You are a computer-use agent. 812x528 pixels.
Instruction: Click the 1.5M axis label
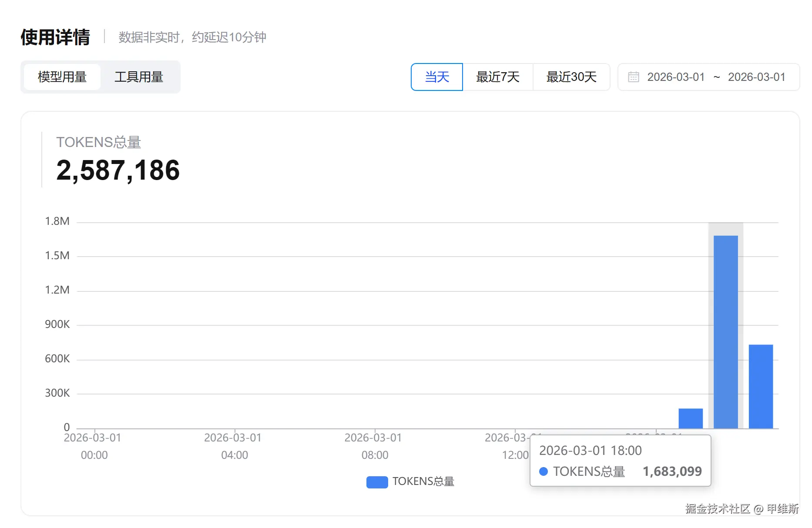tap(57, 256)
